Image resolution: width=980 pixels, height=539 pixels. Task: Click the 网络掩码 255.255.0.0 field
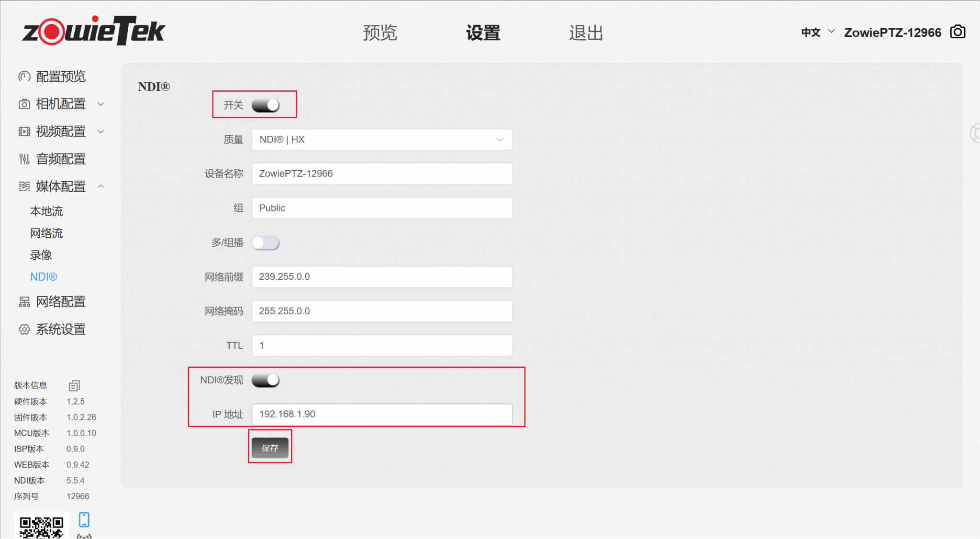point(382,311)
